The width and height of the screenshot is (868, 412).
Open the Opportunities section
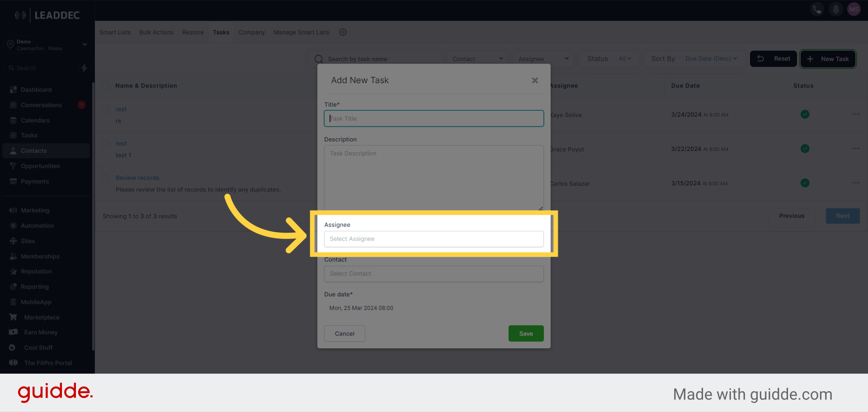click(x=40, y=166)
